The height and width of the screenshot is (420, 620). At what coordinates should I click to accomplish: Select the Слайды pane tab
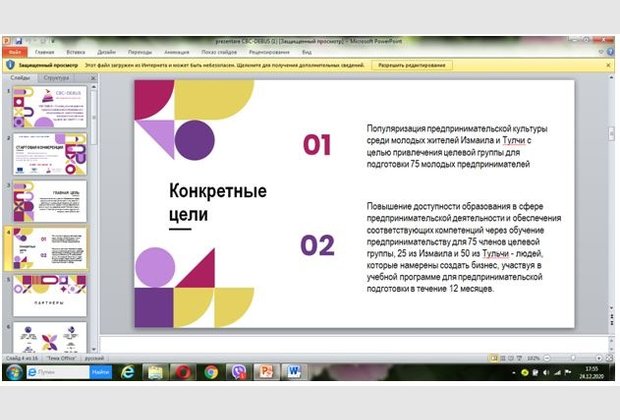(x=20, y=78)
